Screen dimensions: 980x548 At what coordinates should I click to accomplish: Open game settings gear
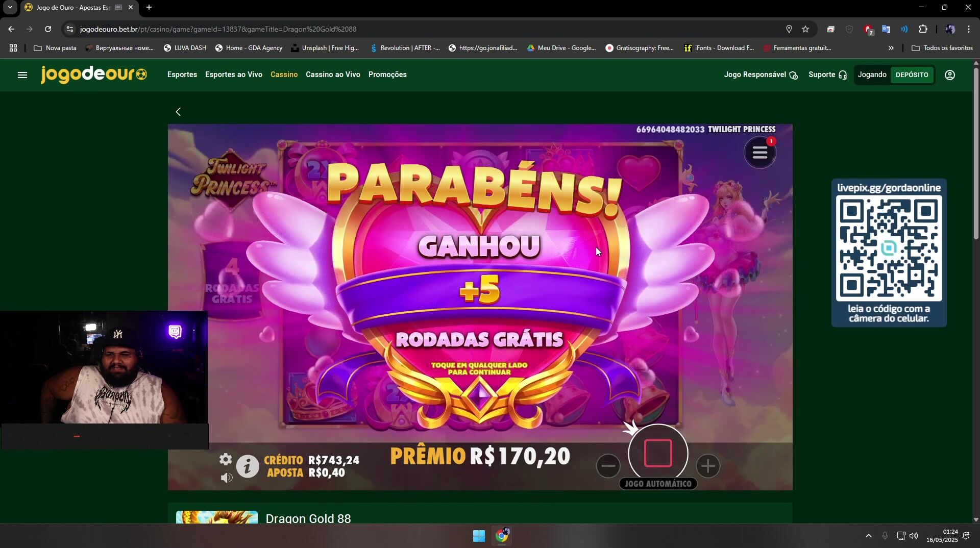point(226,459)
